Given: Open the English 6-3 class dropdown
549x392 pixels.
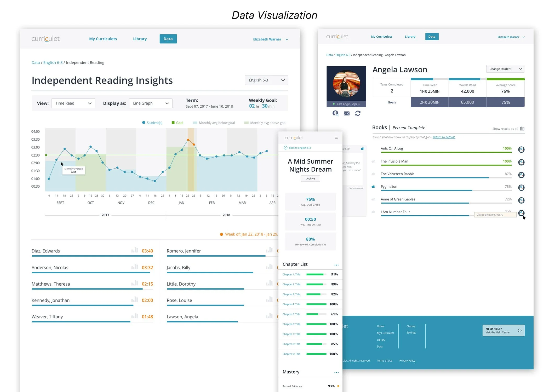Looking at the screenshot, I should 266,80.
